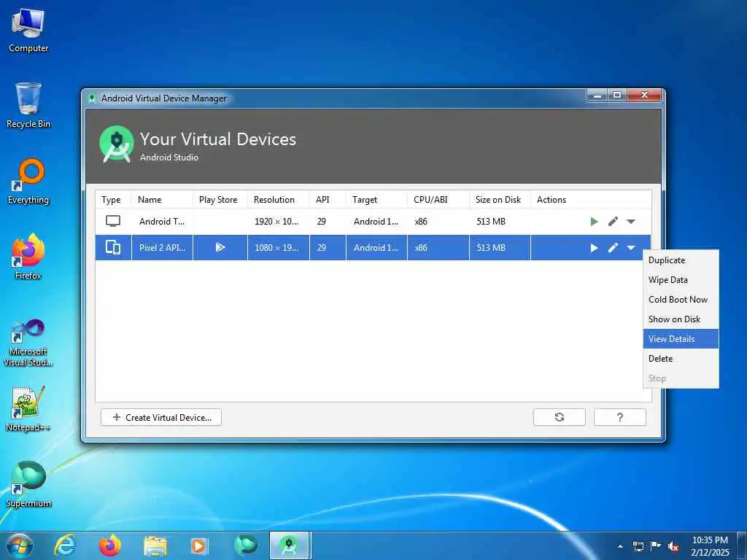Open the Notepad++ desktop shortcut
Image resolution: width=747 pixels, height=560 pixels.
28,408
